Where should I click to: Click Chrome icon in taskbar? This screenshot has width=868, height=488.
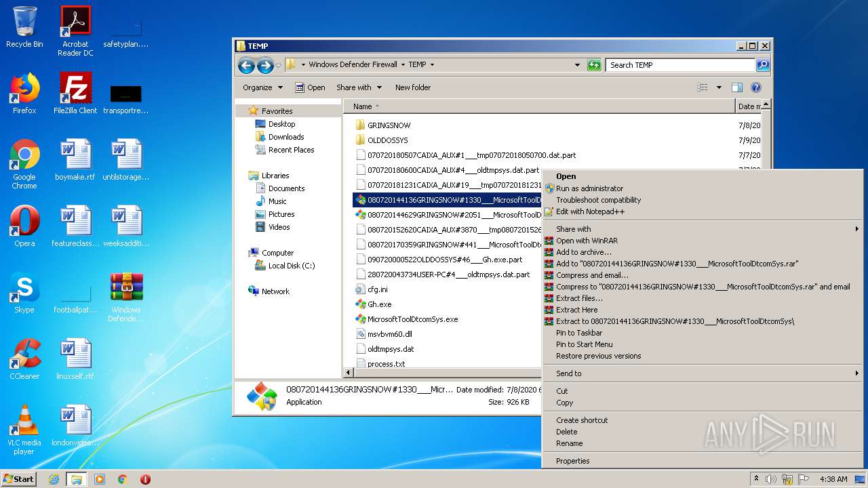123,479
